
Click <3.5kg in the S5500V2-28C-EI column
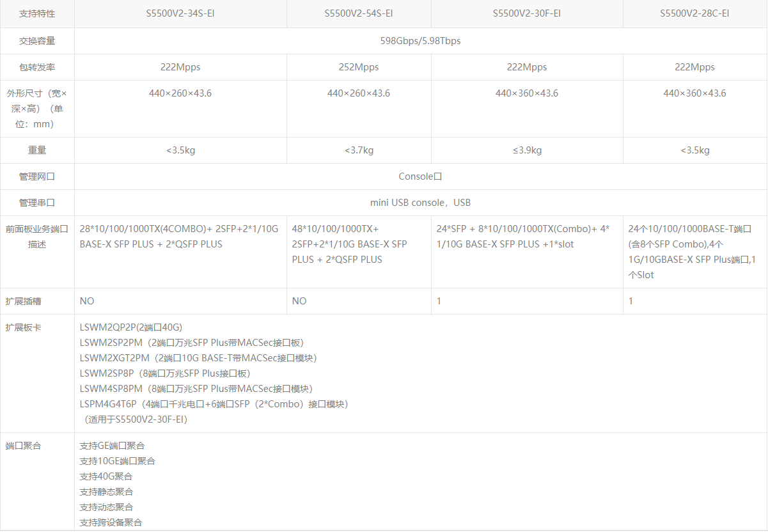click(x=694, y=150)
